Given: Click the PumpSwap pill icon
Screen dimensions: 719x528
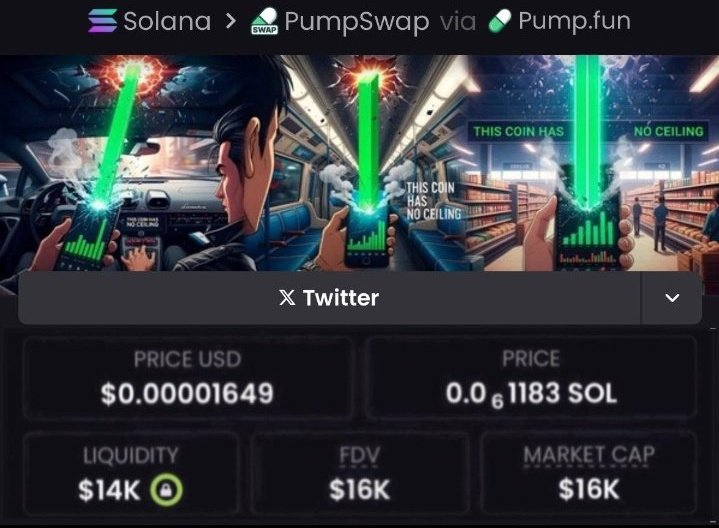Looking at the screenshot, I should [x=265, y=22].
